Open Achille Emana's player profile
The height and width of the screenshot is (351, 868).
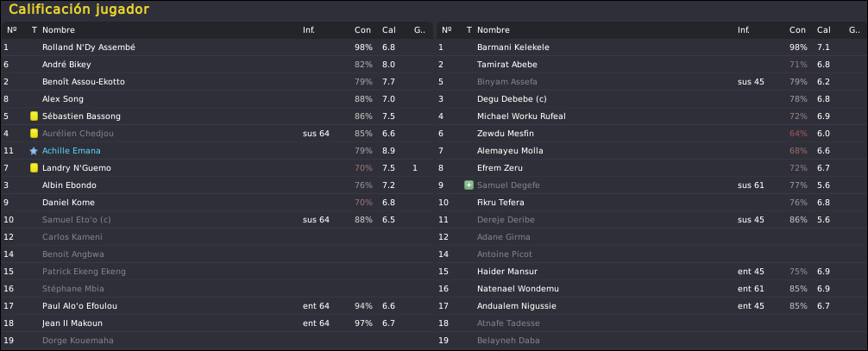(x=72, y=151)
